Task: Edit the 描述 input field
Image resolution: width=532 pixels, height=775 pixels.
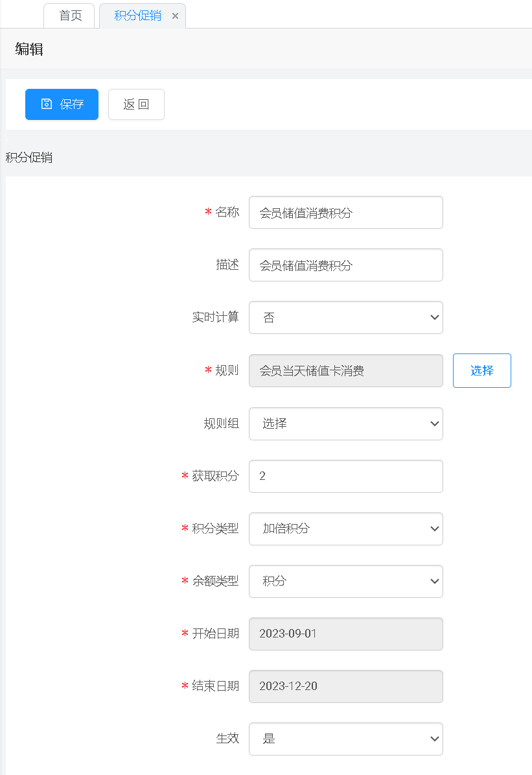Action: 346,265
